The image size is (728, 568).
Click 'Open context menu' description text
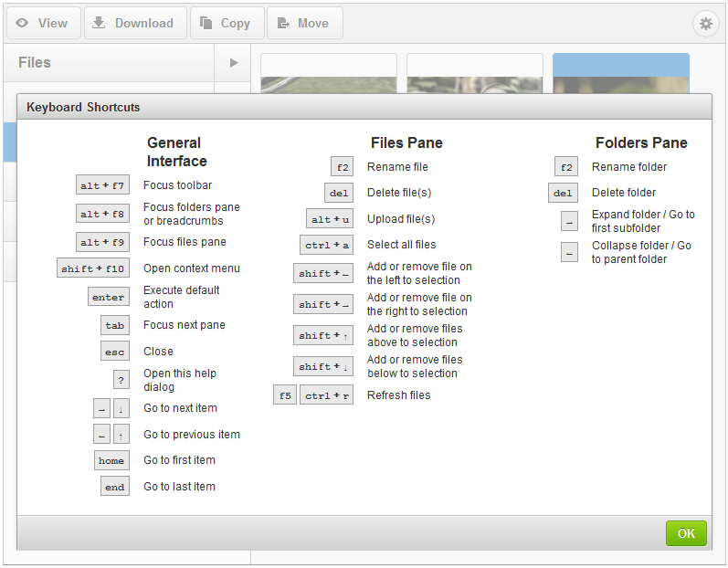[x=191, y=268]
